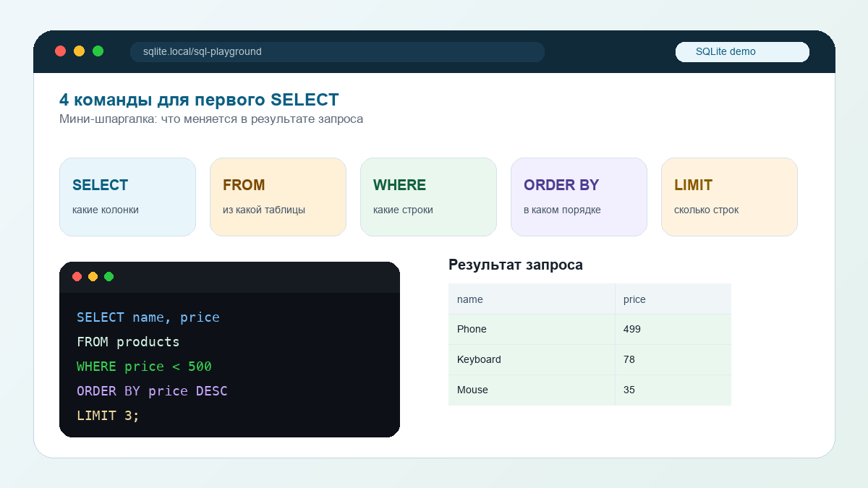Viewport: 868px width, 488px height.
Task: Click the code line 'FROM products'
Action: (x=128, y=342)
